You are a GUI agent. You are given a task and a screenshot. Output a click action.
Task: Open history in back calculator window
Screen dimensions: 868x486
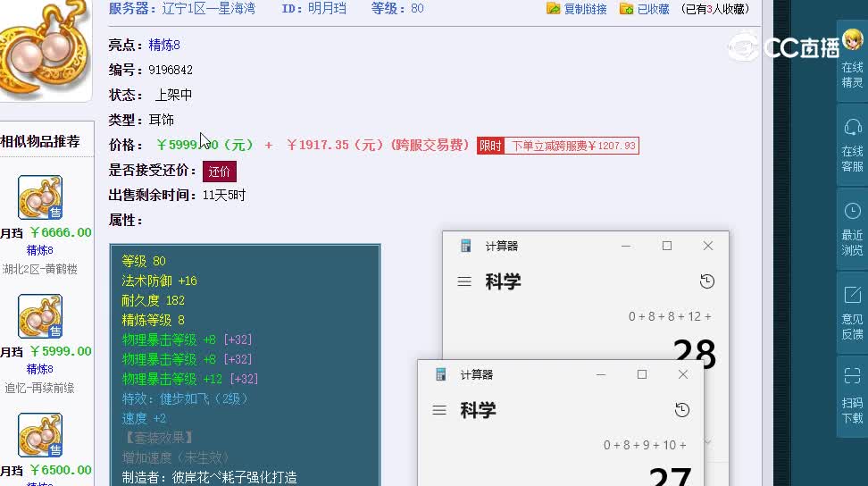pyautogui.click(x=707, y=281)
